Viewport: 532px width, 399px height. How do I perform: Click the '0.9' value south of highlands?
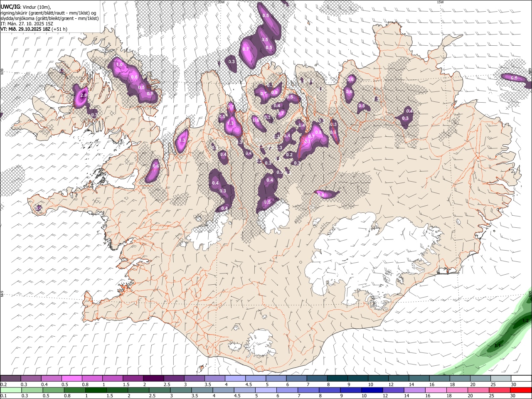click(x=321, y=194)
